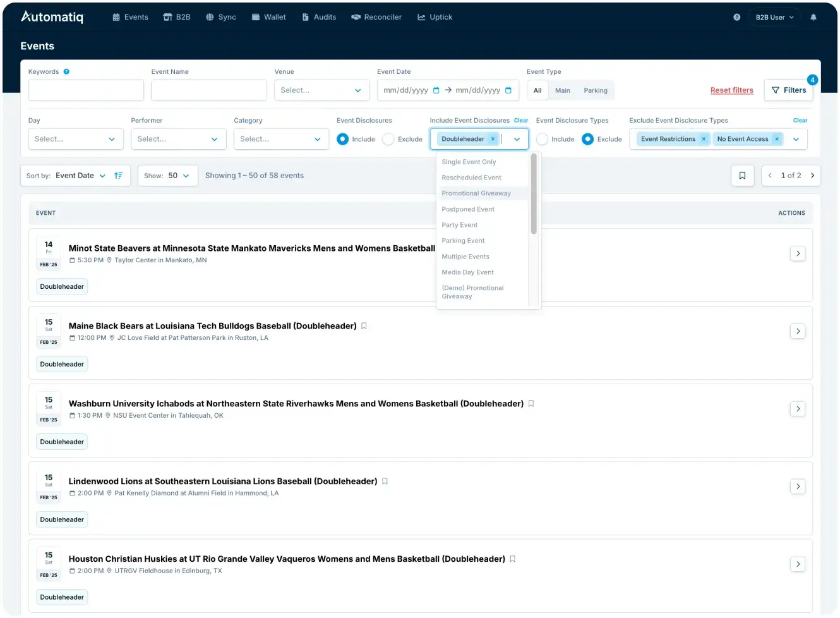Select Exclude radio for Event Disclosures

click(388, 139)
